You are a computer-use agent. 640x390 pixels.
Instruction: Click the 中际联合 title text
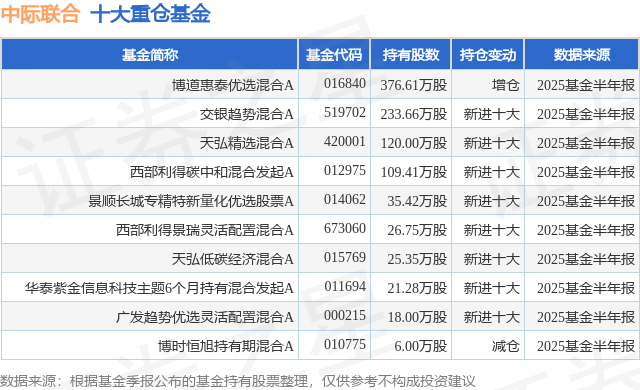click(x=40, y=13)
